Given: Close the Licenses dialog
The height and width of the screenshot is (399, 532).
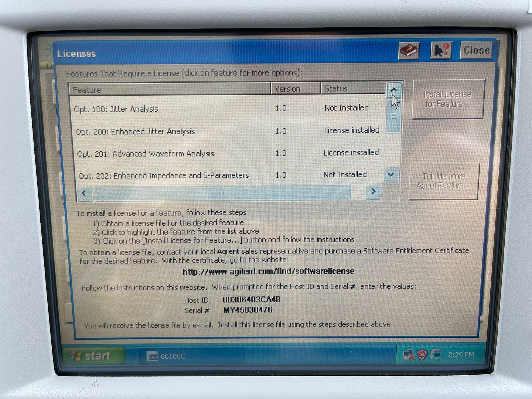Looking at the screenshot, I should (x=477, y=50).
